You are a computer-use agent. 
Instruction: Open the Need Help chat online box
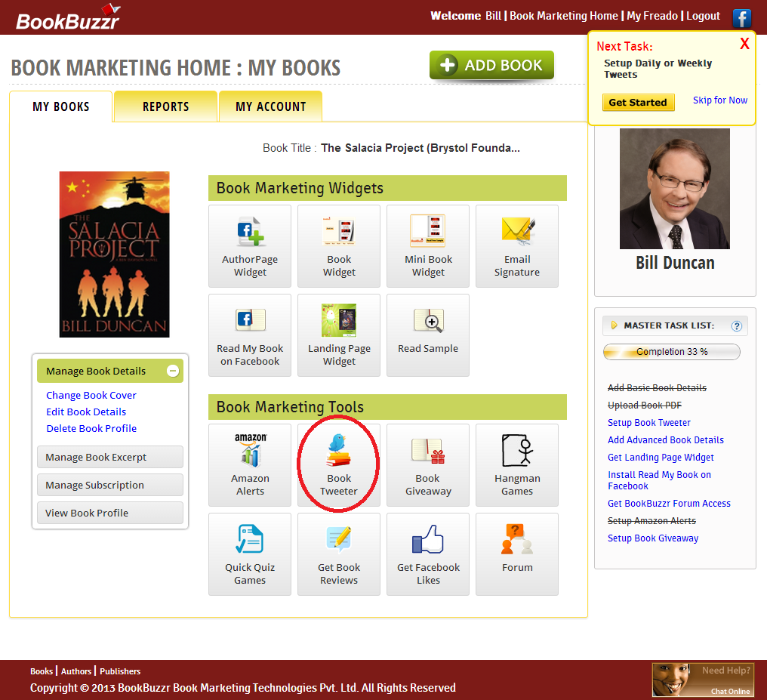tap(703, 680)
